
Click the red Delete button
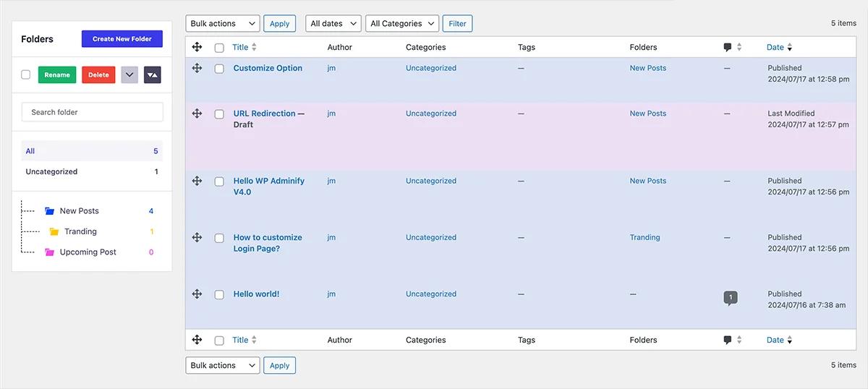[x=98, y=74]
